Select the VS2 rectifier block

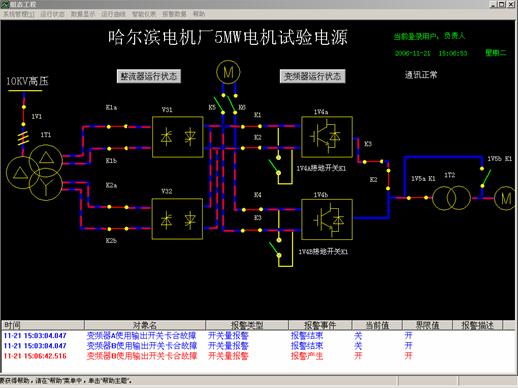(x=177, y=219)
